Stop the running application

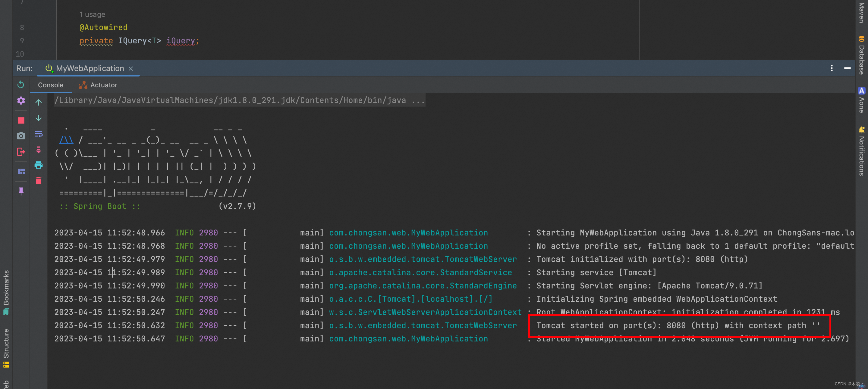click(21, 120)
